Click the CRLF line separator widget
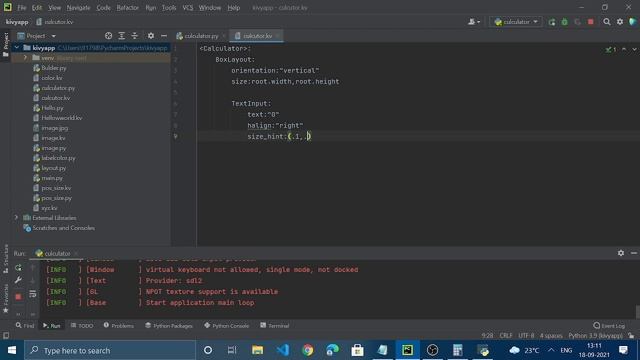This screenshot has height=360, width=640. coord(506,336)
